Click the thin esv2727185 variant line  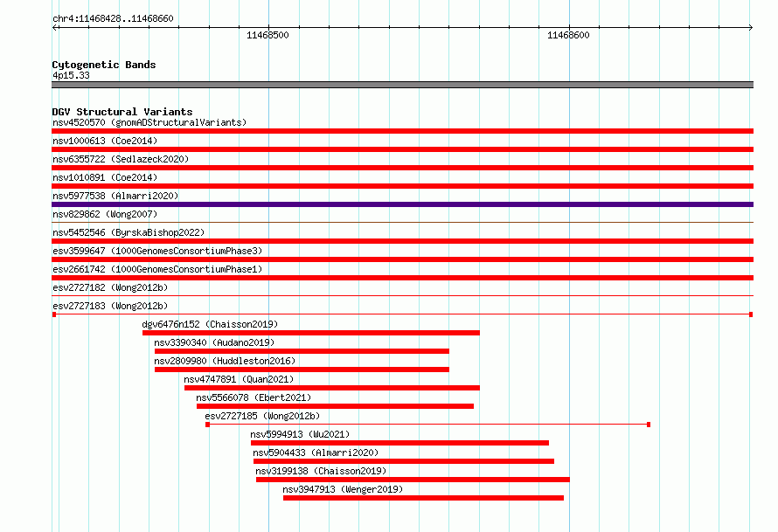click(x=428, y=425)
